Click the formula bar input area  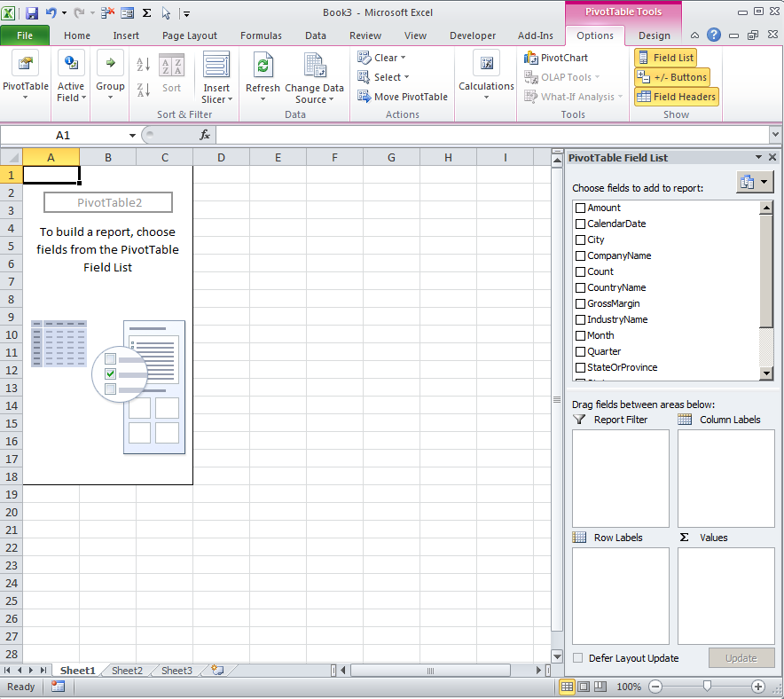(x=493, y=135)
